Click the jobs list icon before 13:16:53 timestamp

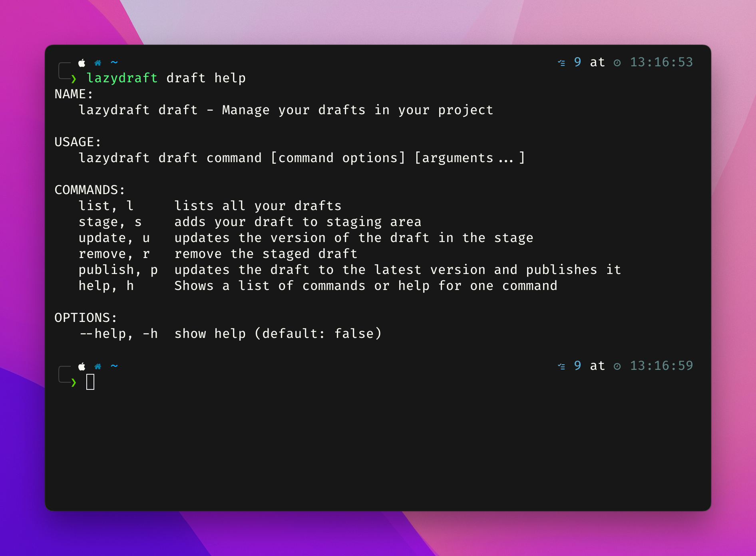pyautogui.click(x=561, y=63)
